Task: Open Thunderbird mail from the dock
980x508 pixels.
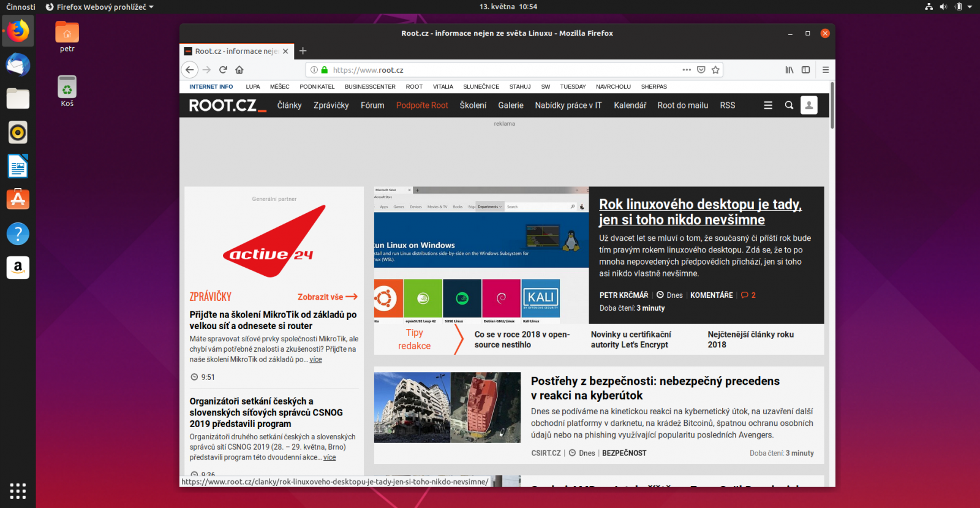Action: pyautogui.click(x=18, y=64)
